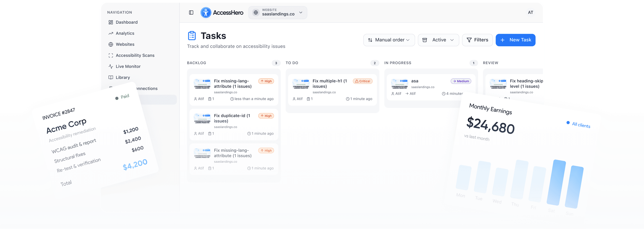Open the Fix duplicate-id task
The height and width of the screenshot is (229, 644).
pos(234,125)
